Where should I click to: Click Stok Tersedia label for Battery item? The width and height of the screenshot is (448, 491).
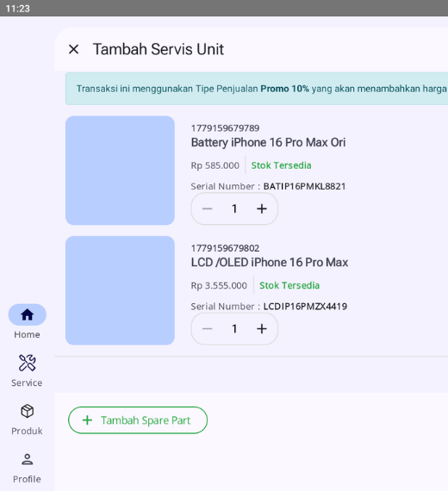tap(282, 165)
